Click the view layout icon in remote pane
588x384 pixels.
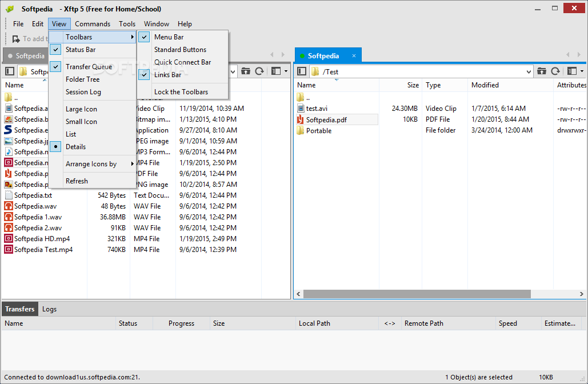572,71
